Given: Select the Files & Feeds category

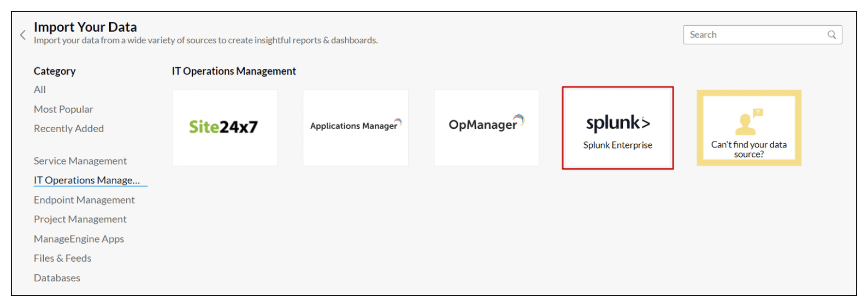Looking at the screenshot, I should (63, 258).
